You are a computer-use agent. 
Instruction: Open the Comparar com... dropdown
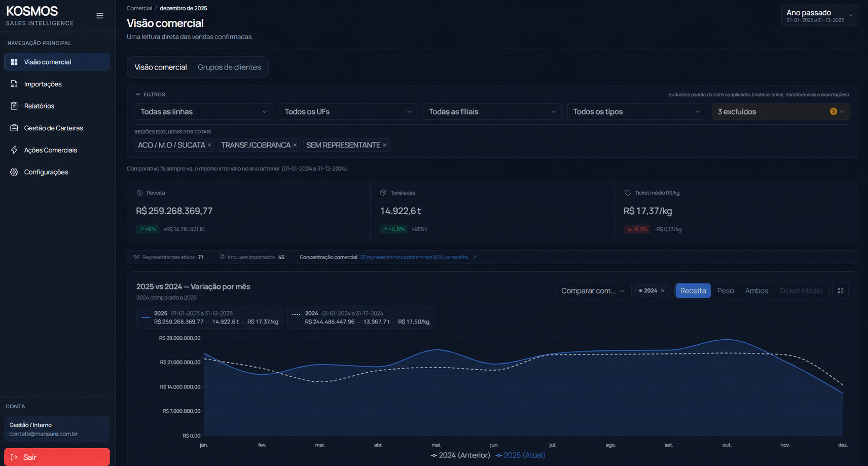coord(593,291)
